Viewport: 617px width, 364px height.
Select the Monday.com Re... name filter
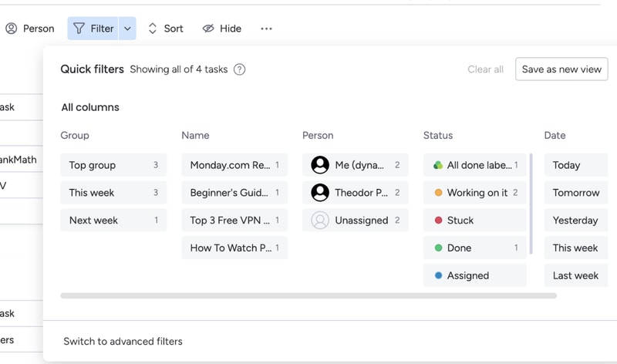pyautogui.click(x=234, y=165)
